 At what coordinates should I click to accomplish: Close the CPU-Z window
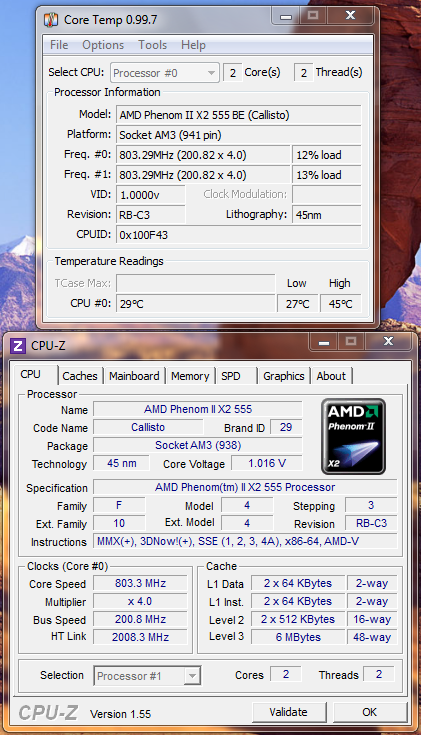pyautogui.click(x=388, y=342)
